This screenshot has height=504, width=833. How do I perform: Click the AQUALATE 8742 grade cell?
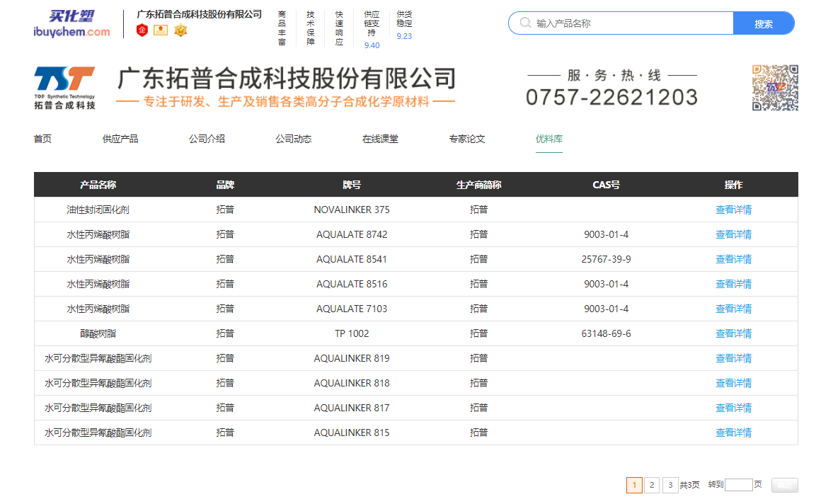[352, 235]
